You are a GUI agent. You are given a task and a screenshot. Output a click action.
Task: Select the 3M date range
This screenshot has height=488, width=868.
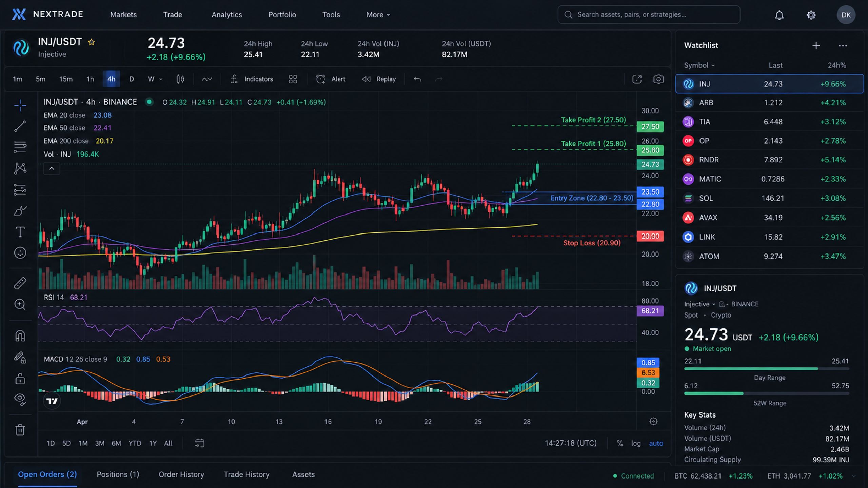point(99,443)
